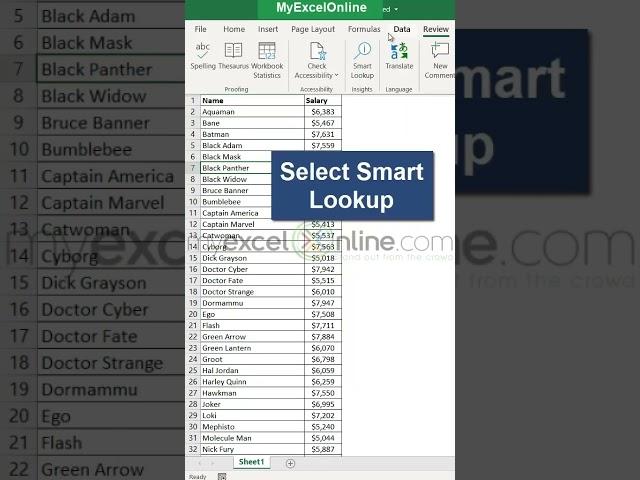Click the Doctor Cyber cell in the front worksheet
Image resolution: width=640 pixels, height=480 pixels.
pyautogui.click(x=252, y=269)
